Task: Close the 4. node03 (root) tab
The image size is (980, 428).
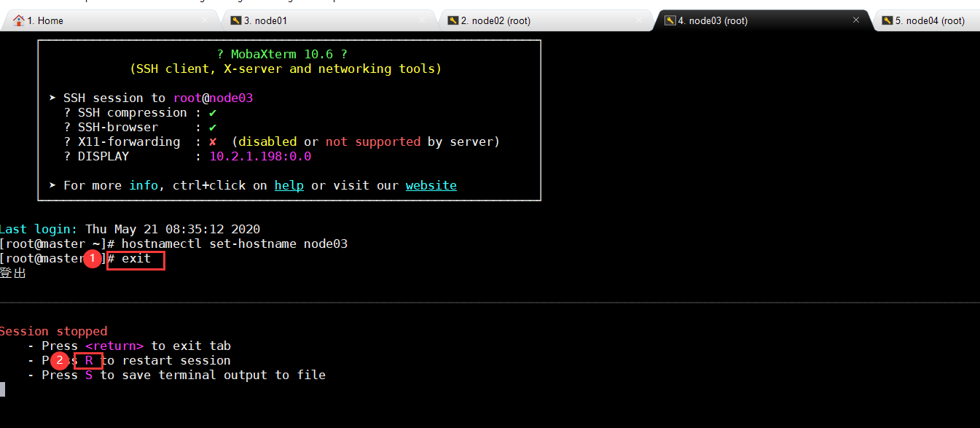Action: point(856,20)
